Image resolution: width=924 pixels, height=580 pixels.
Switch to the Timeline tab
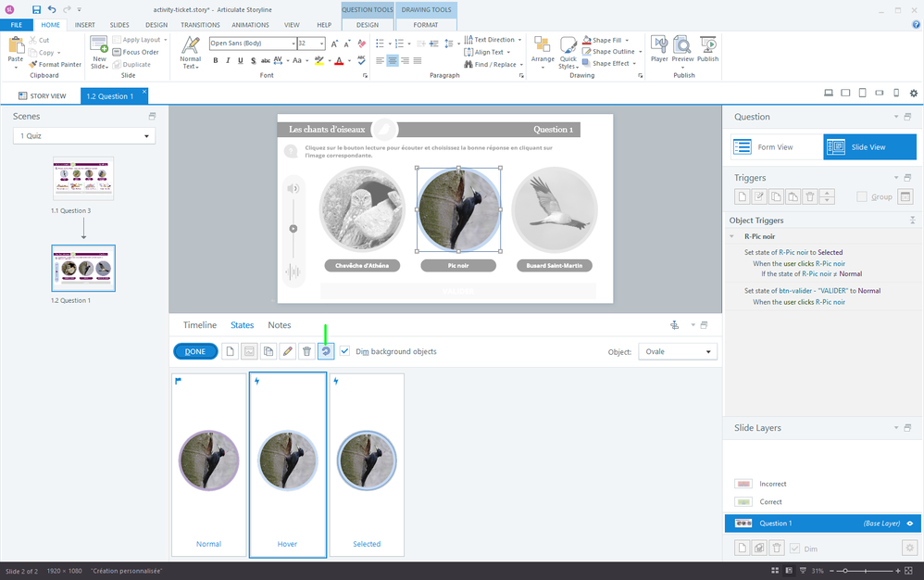(x=199, y=325)
